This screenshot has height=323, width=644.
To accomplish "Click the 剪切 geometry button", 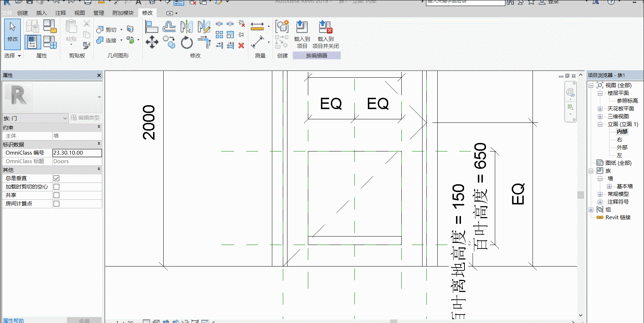I will 107,30.
